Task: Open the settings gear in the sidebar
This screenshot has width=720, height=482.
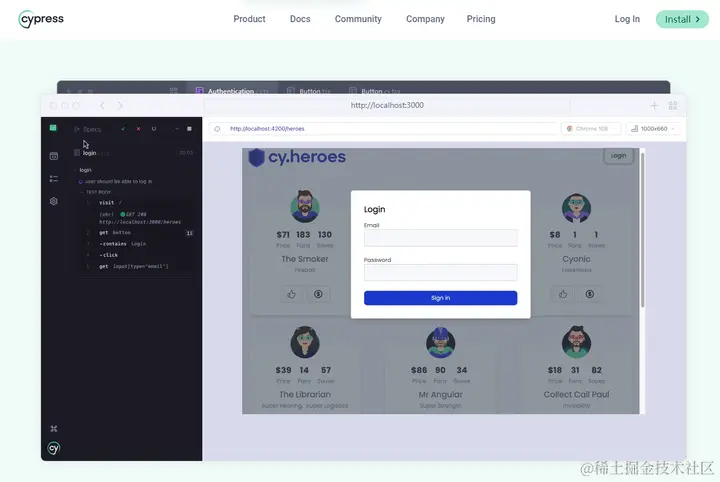Action: [54, 201]
